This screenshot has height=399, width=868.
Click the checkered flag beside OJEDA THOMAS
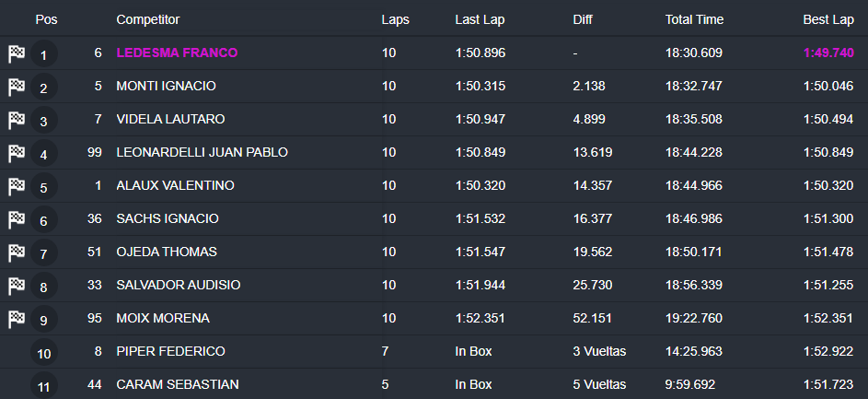(17, 253)
